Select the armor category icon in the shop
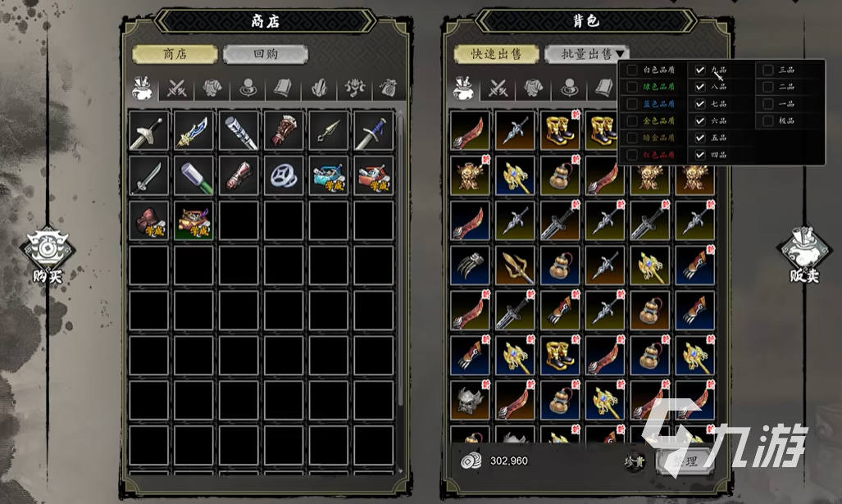842x504 pixels. [x=212, y=88]
